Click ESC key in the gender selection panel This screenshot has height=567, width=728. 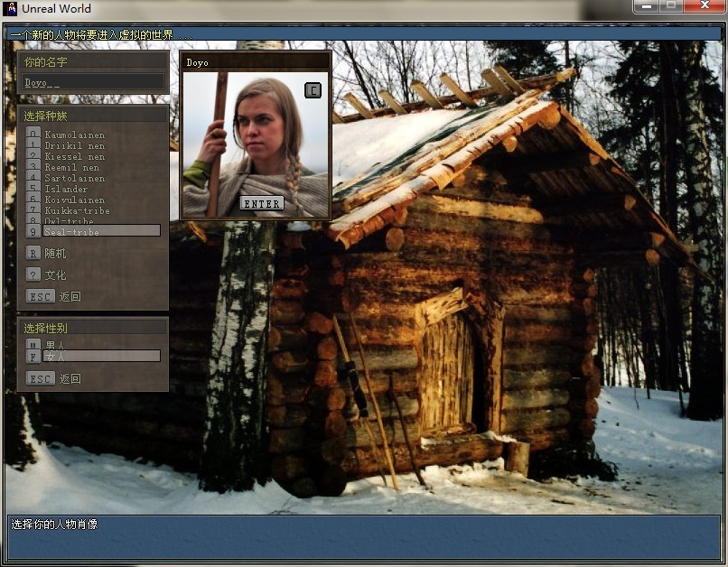coord(41,378)
